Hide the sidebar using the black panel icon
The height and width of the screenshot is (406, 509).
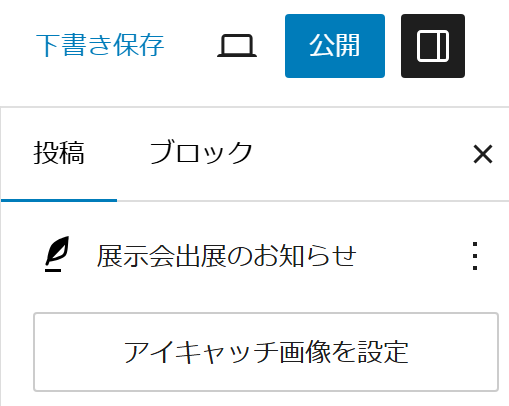(x=433, y=46)
